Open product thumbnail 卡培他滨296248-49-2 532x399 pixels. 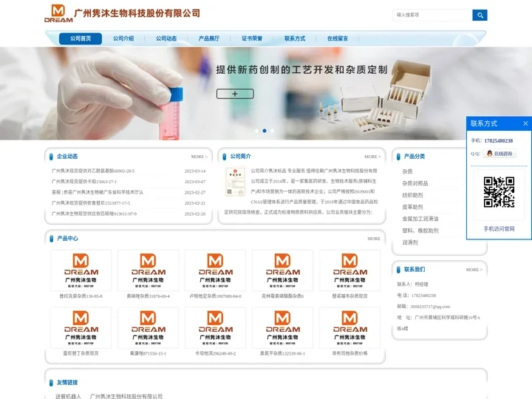tap(215, 328)
